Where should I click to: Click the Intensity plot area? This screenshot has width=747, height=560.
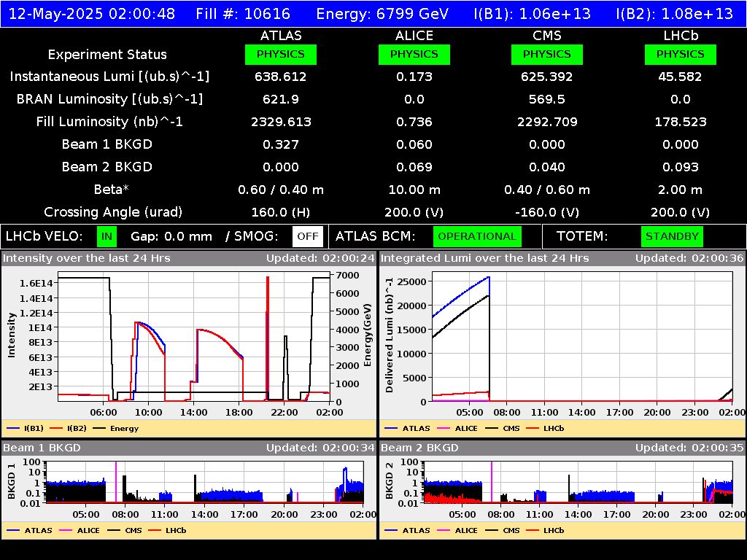(x=194, y=337)
